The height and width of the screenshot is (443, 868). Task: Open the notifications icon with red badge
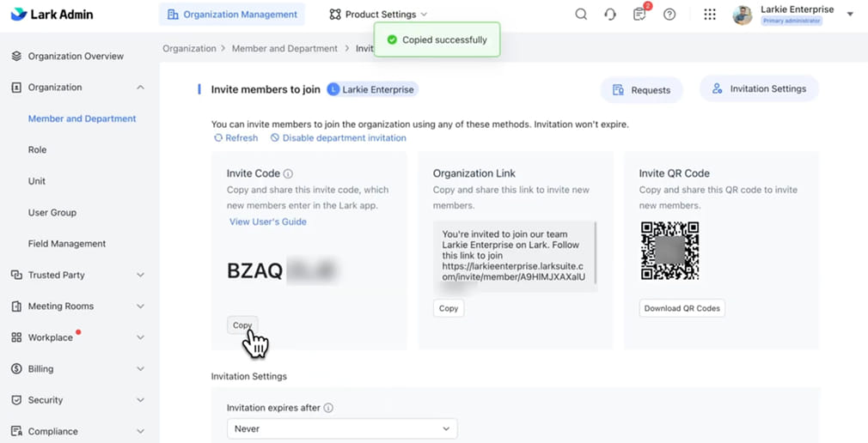tap(639, 15)
